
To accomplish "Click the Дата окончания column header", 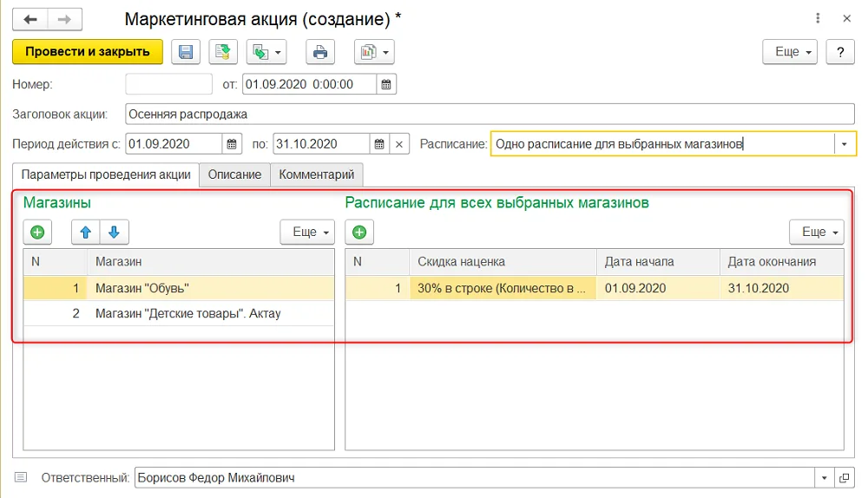I will (x=782, y=262).
